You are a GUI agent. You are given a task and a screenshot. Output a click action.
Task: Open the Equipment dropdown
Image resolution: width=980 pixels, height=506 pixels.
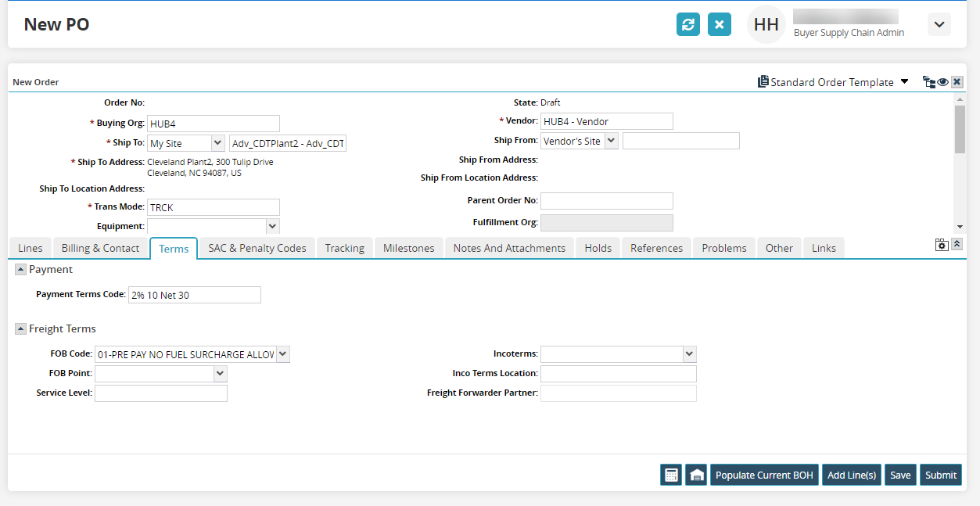pyautogui.click(x=272, y=226)
